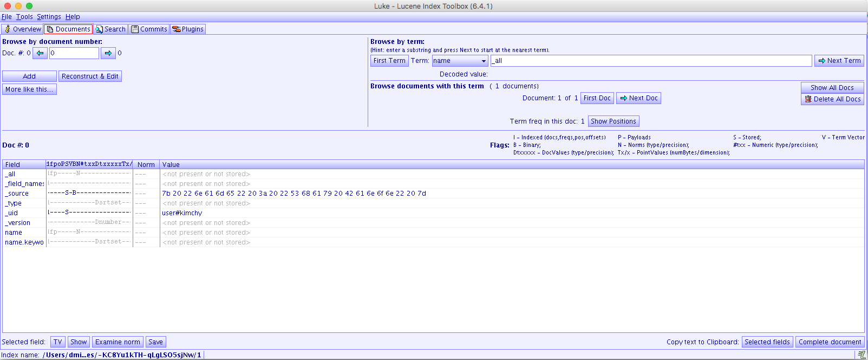
Task: Click the Save button for selected field
Action: click(x=155, y=342)
